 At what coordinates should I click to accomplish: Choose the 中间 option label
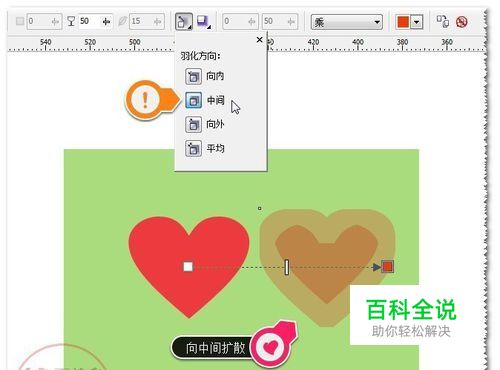point(215,100)
